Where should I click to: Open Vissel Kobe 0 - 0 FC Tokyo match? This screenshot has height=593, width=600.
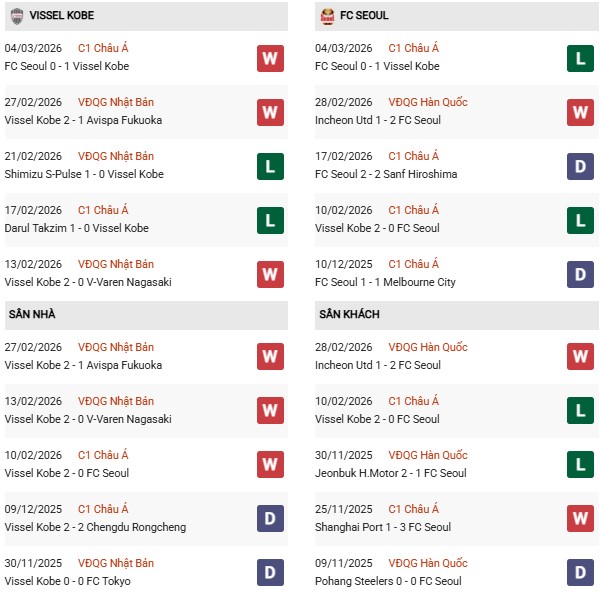point(67,581)
